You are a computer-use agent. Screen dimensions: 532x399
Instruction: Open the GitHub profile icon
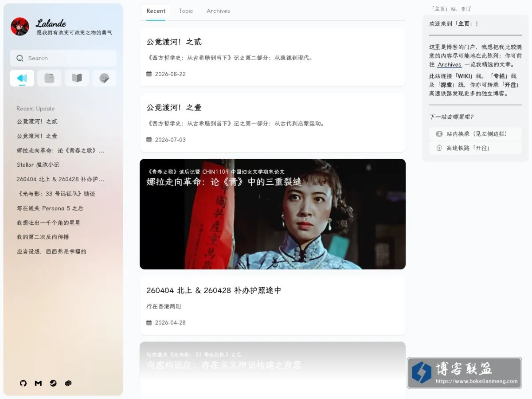click(x=23, y=383)
